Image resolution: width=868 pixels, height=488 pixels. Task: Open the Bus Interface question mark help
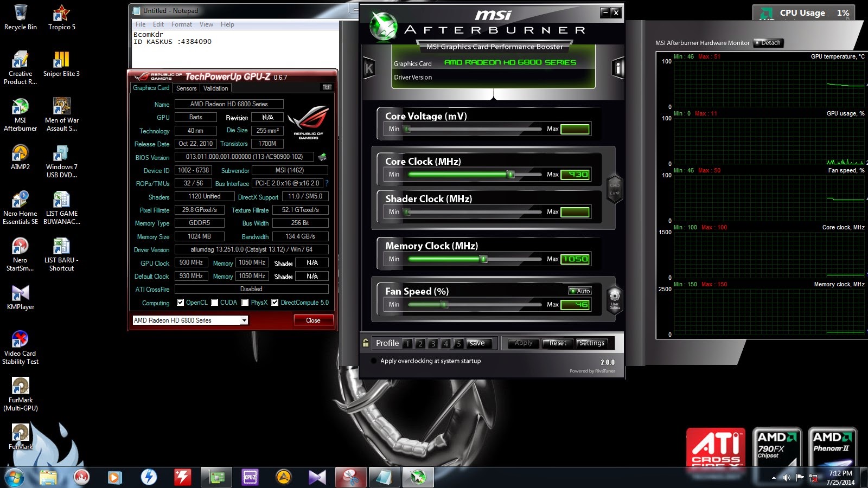(327, 183)
